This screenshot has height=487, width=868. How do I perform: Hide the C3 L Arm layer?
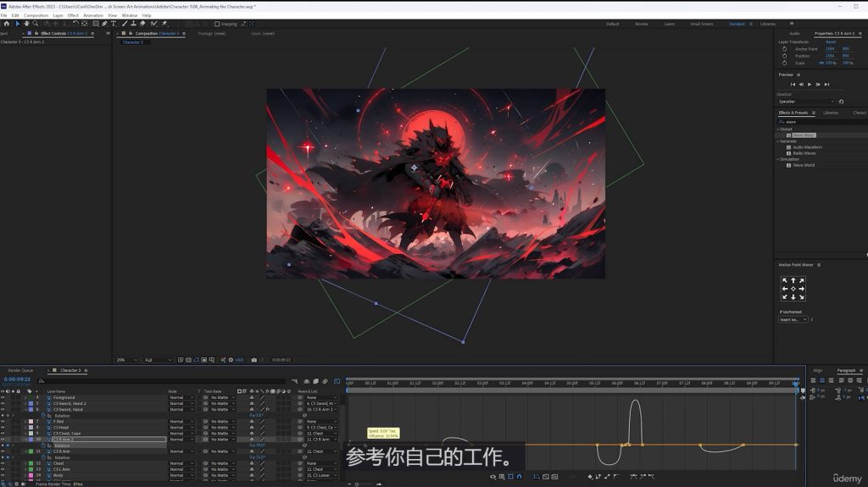click(x=3, y=469)
